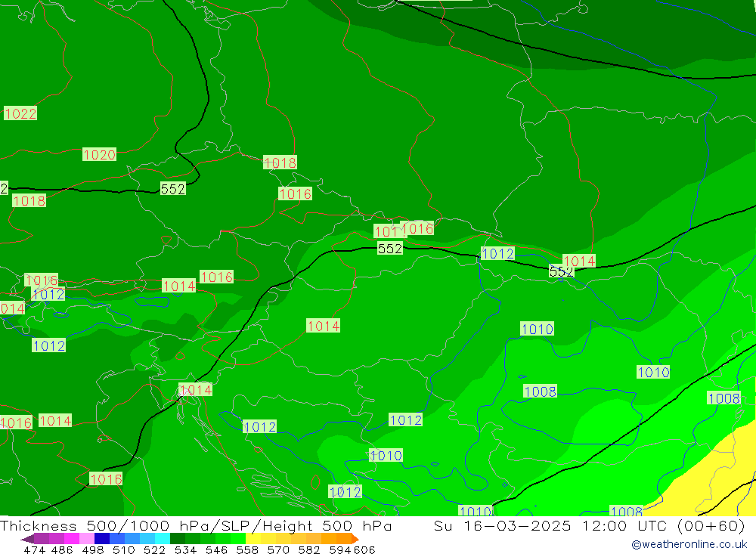The height and width of the screenshot is (554, 756).
Task: Click the 510 legend value
Action: [124, 549]
